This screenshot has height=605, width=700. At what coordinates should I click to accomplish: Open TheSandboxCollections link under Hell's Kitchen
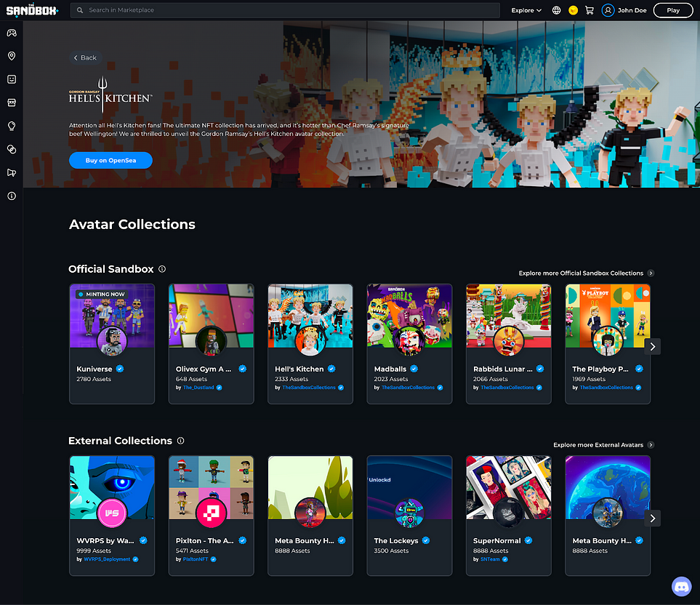click(x=309, y=388)
